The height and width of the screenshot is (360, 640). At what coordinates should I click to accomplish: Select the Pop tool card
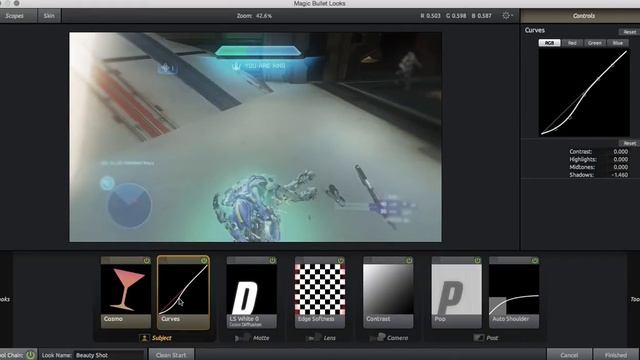pyautogui.click(x=456, y=293)
